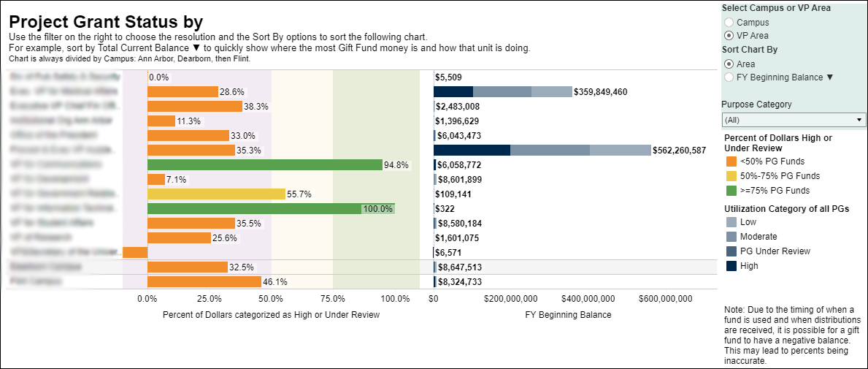Select the VP Area radio option
Viewport: 868px width, 369px height.
729,35
